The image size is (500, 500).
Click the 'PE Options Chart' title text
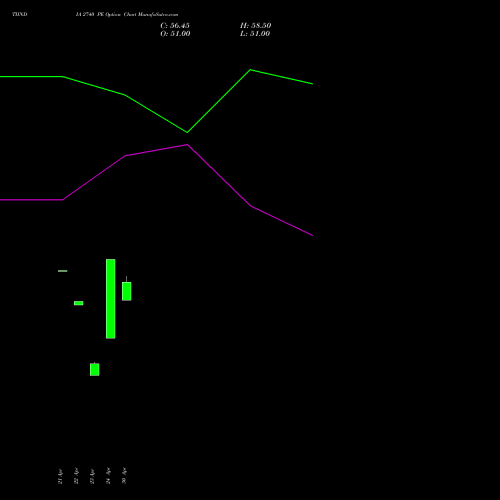[117, 15]
